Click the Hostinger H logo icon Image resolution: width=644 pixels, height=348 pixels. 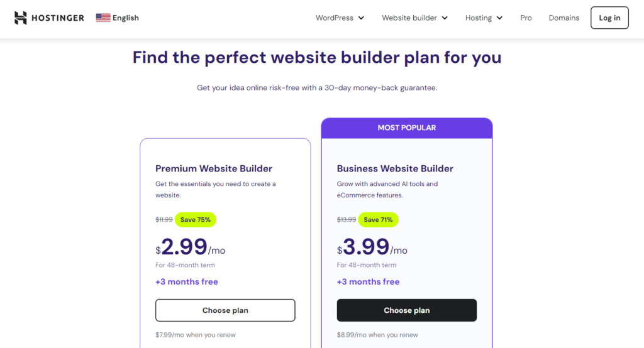[x=21, y=18]
